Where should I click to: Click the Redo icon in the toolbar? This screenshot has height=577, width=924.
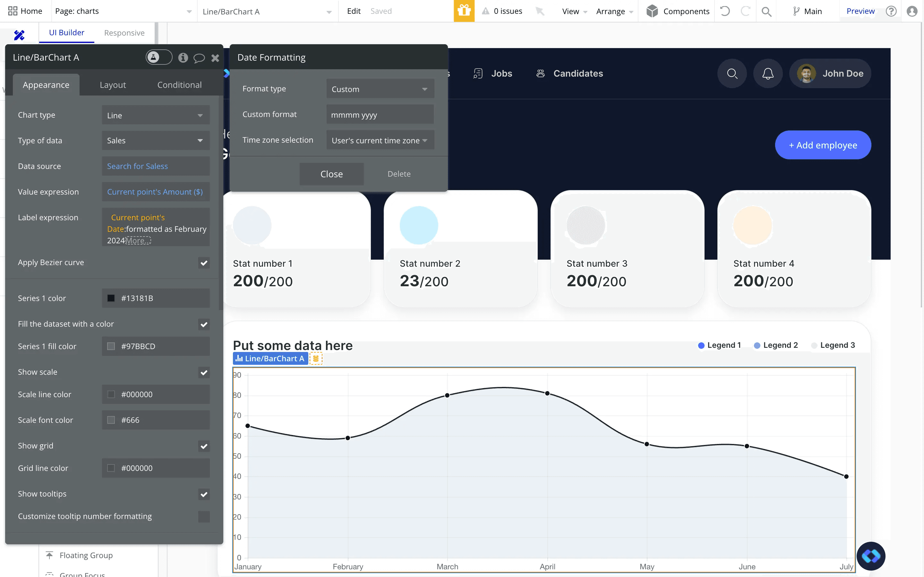(746, 11)
